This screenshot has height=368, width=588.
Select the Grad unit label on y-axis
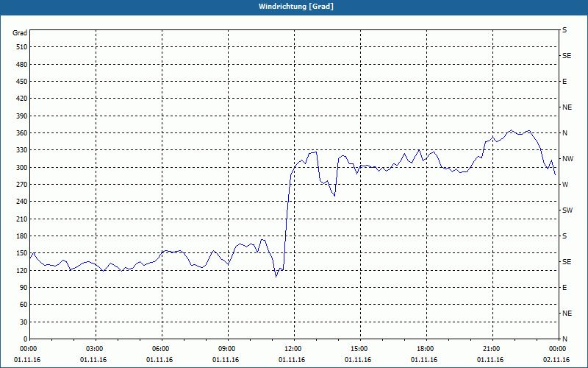[x=20, y=33]
